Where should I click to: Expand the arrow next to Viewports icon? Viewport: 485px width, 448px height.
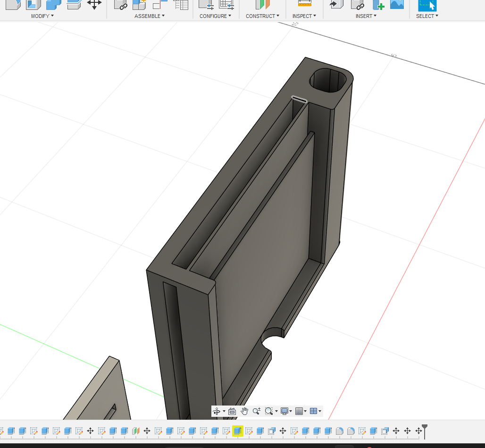[320, 411]
